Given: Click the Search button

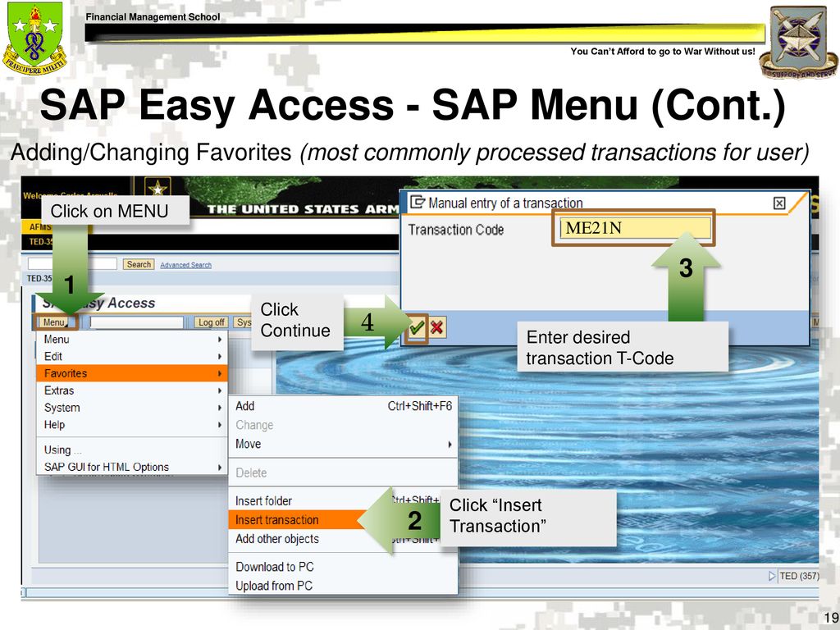Looking at the screenshot, I should 139,264.
